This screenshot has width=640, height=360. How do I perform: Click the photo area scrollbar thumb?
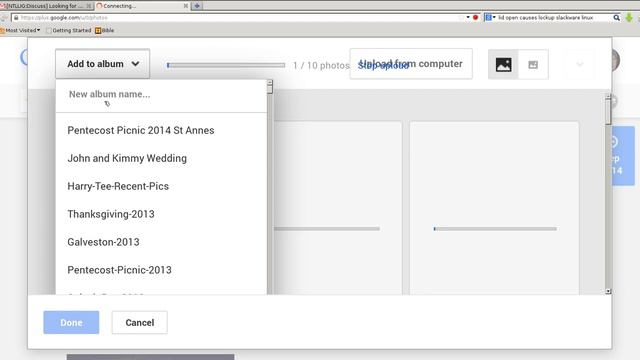[x=608, y=112]
